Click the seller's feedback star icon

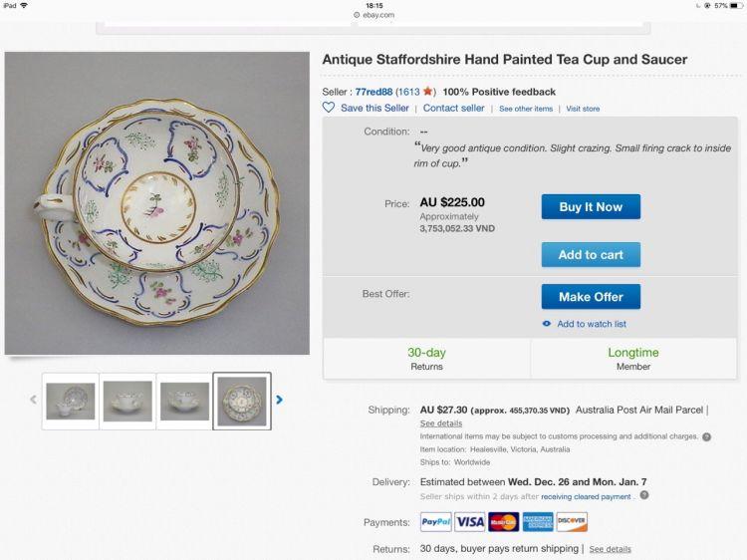point(427,92)
